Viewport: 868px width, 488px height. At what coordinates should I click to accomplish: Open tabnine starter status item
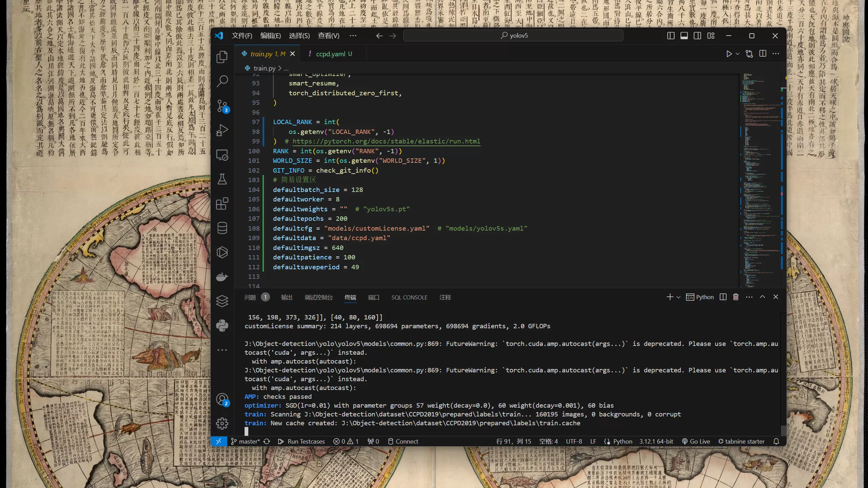click(741, 441)
